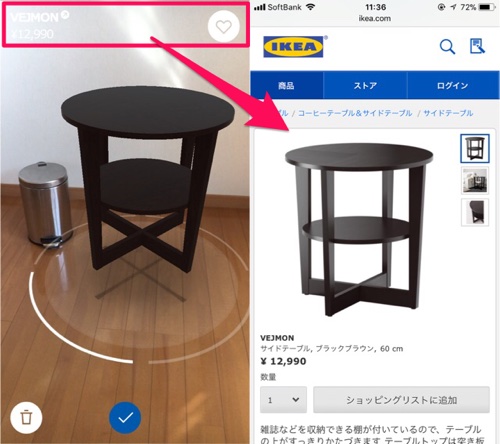Open the ログイン tab
This screenshot has width=500, height=444.
(x=453, y=85)
